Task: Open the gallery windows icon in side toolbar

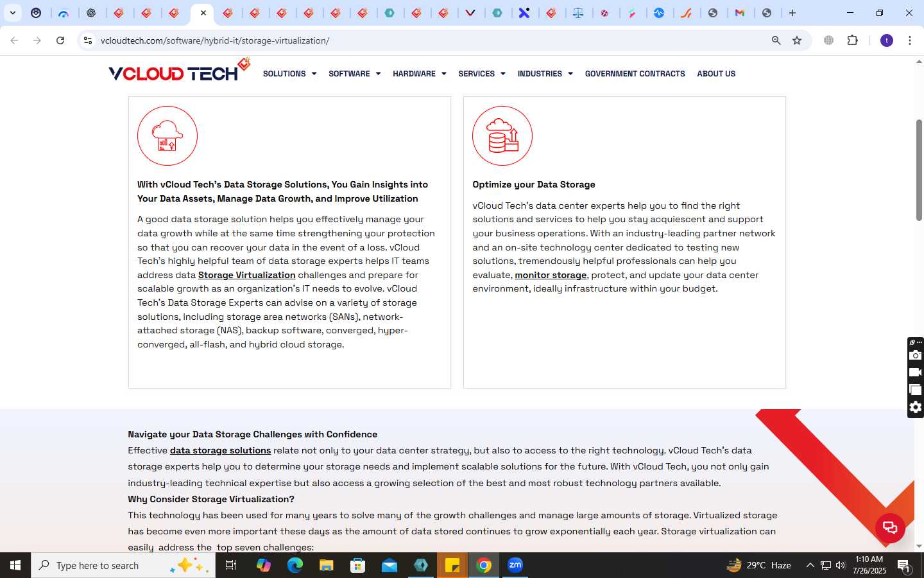Action: pyautogui.click(x=916, y=390)
